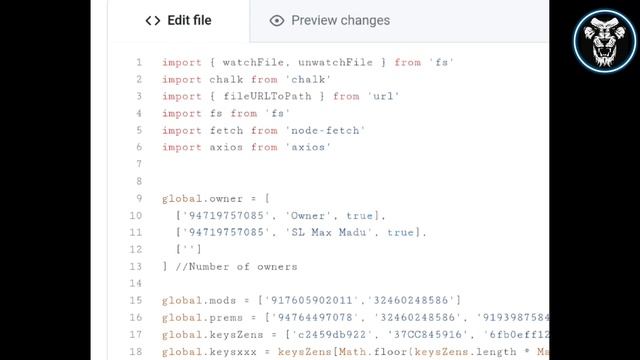
Task: Click the global.mods array line
Action: (311, 300)
